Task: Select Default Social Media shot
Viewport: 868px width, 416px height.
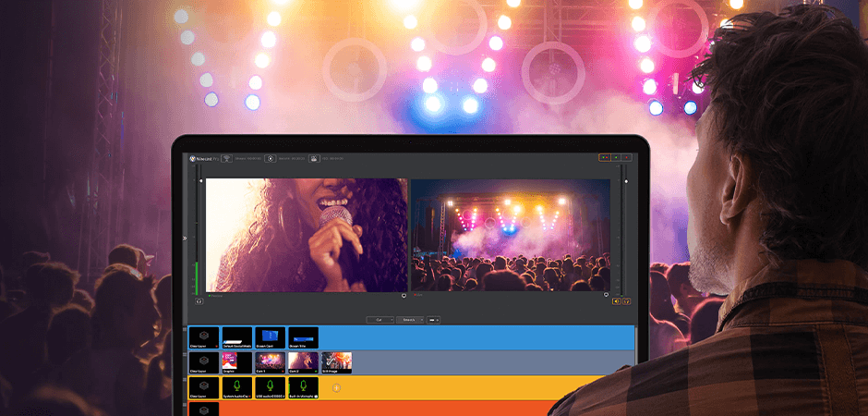Action: pos(237,337)
